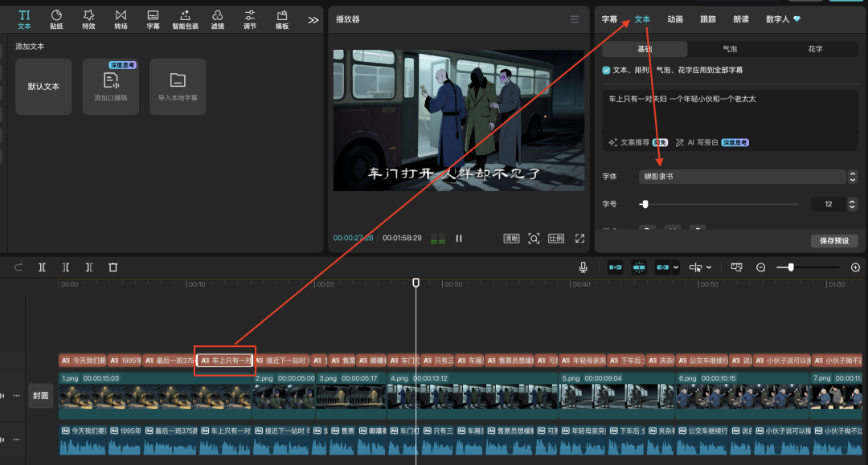Open the 贴纸 (stickers) panel
The image size is (868, 465).
click(x=56, y=19)
